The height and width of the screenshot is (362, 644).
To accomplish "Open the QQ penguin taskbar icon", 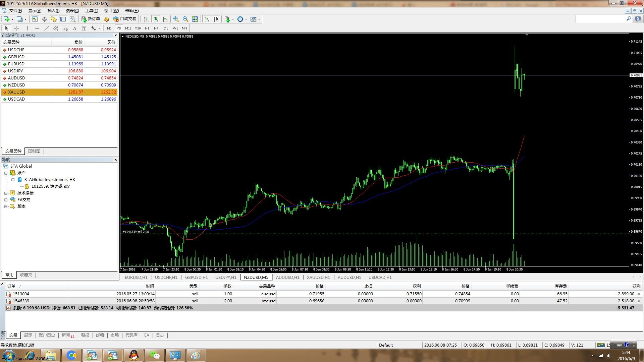I will pyautogui.click(x=134, y=355).
